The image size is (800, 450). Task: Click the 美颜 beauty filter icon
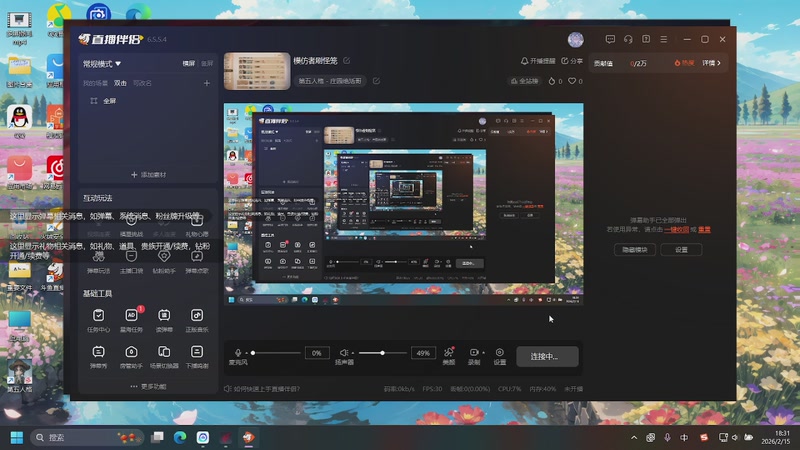448,356
